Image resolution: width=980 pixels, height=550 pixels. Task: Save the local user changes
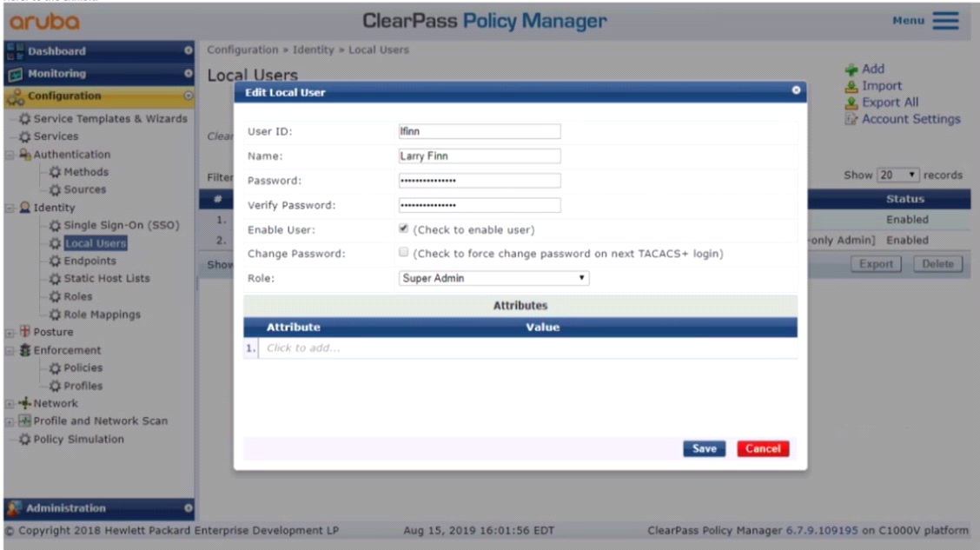(x=704, y=448)
